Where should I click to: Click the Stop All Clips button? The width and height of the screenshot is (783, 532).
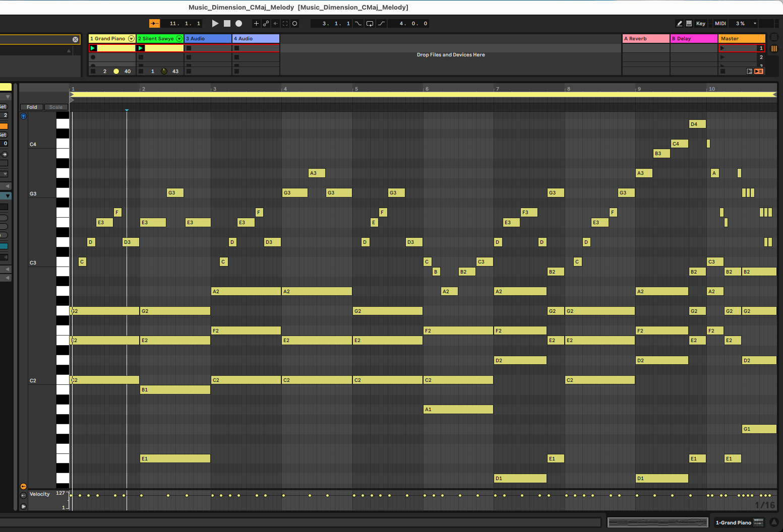(722, 71)
